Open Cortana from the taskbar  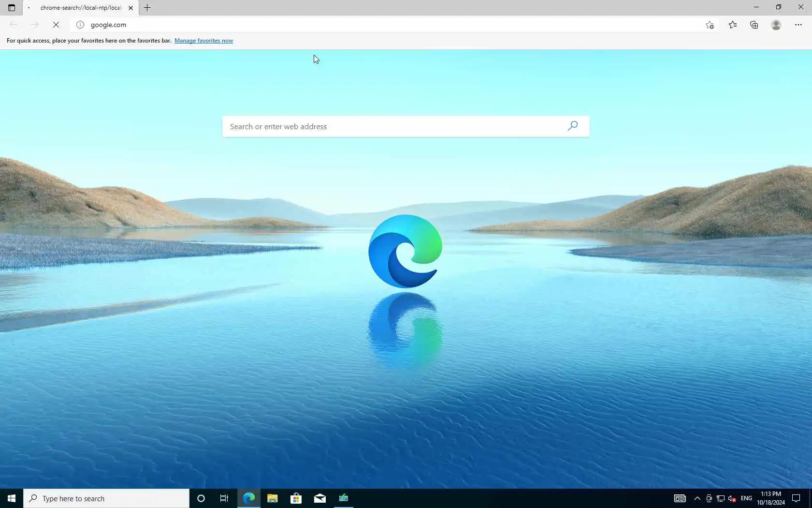201,498
